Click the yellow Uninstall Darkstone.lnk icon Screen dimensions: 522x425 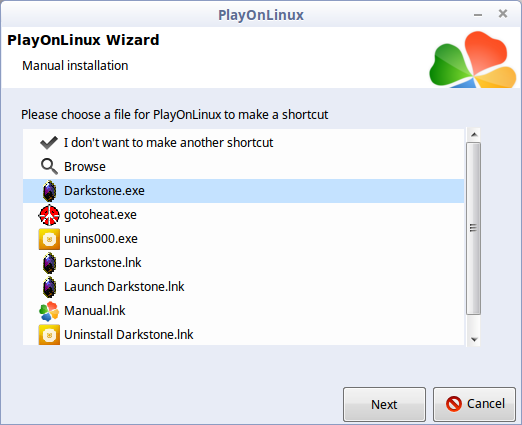click(x=49, y=334)
